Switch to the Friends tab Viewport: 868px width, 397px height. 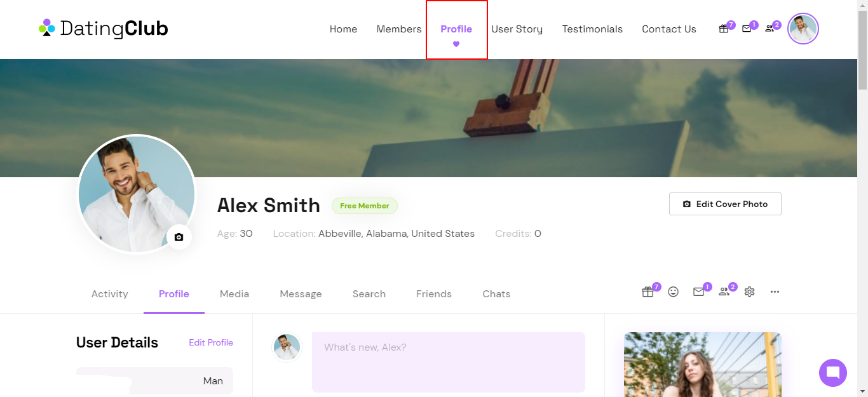pyautogui.click(x=434, y=294)
